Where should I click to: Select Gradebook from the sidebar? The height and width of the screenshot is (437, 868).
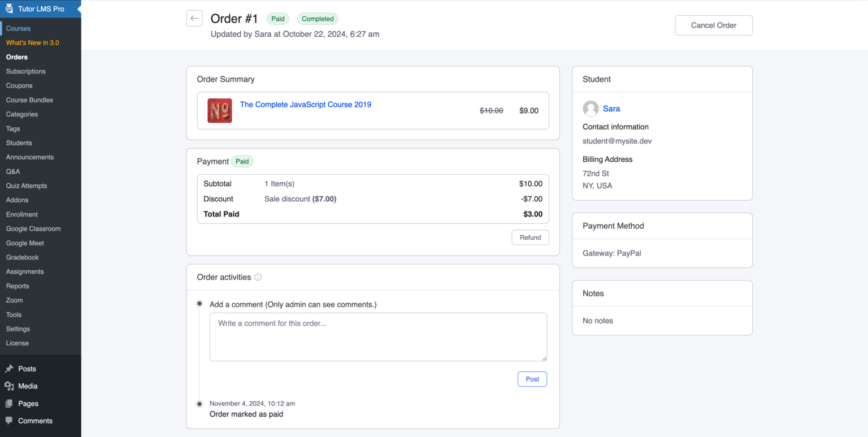23,257
